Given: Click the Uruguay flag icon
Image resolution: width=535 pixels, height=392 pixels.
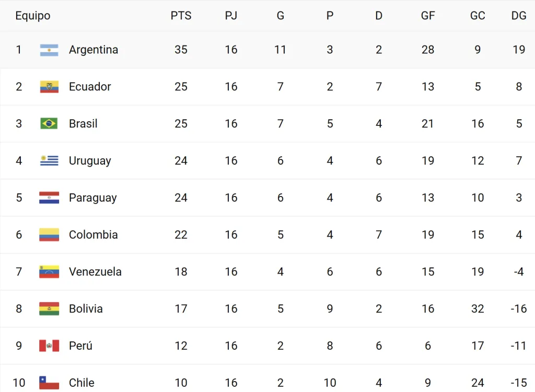Looking at the screenshot, I should (x=49, y=161).
